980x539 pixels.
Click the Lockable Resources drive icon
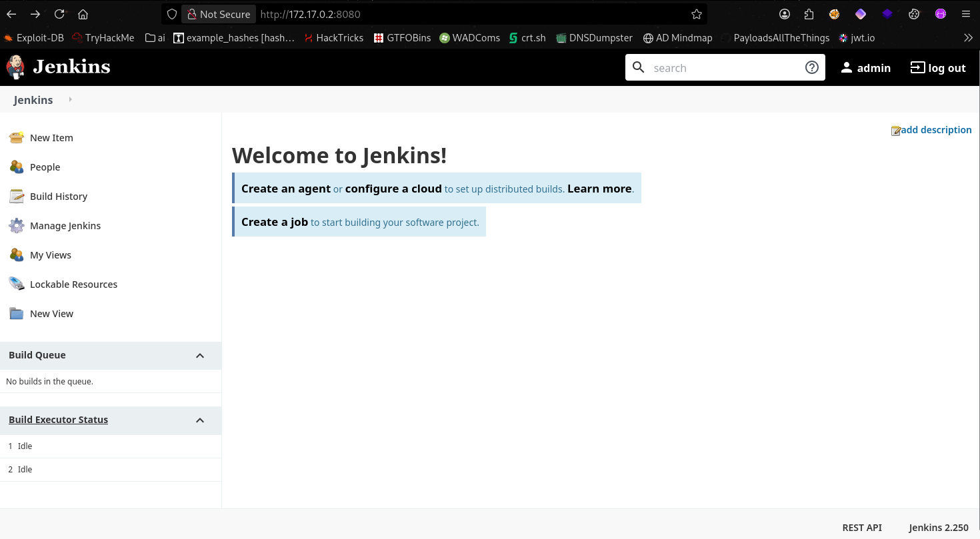(x=17, y=284)
